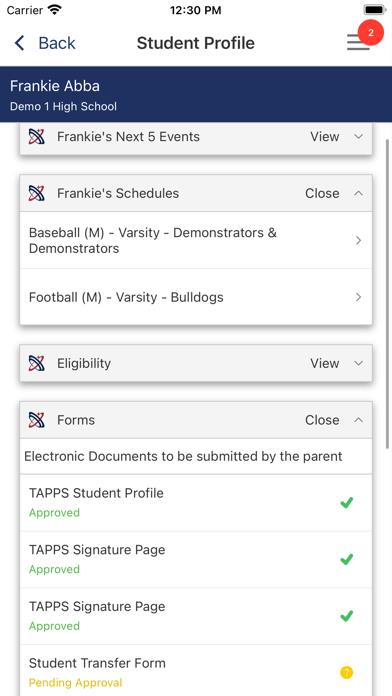This screenshot has width=392, height=696.
Task: Open Football (M) Varsity Bulldogs schedule
Action: [196, 297]
